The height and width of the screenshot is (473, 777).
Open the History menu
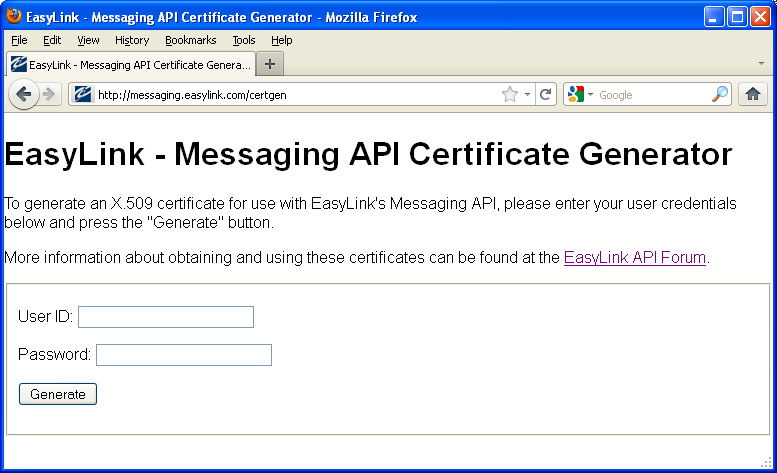click(132, 40)
